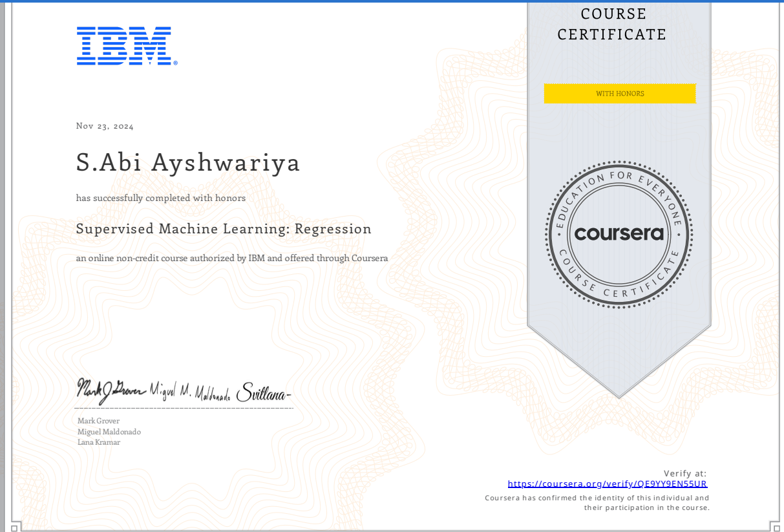Click the Supervised Machine Learning: Regression title
The width and height of the screenshot is (784, 532).
224,229
